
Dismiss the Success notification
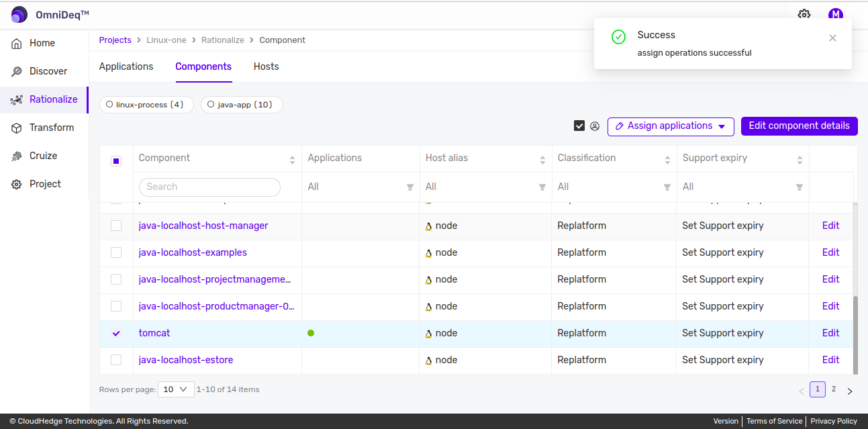(x=832, y=38)
